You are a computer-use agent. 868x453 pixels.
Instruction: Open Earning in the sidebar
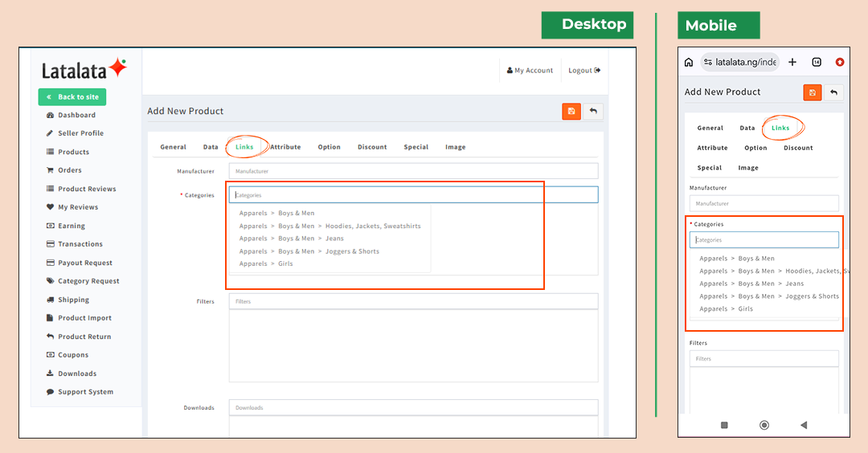coord(65,226)
